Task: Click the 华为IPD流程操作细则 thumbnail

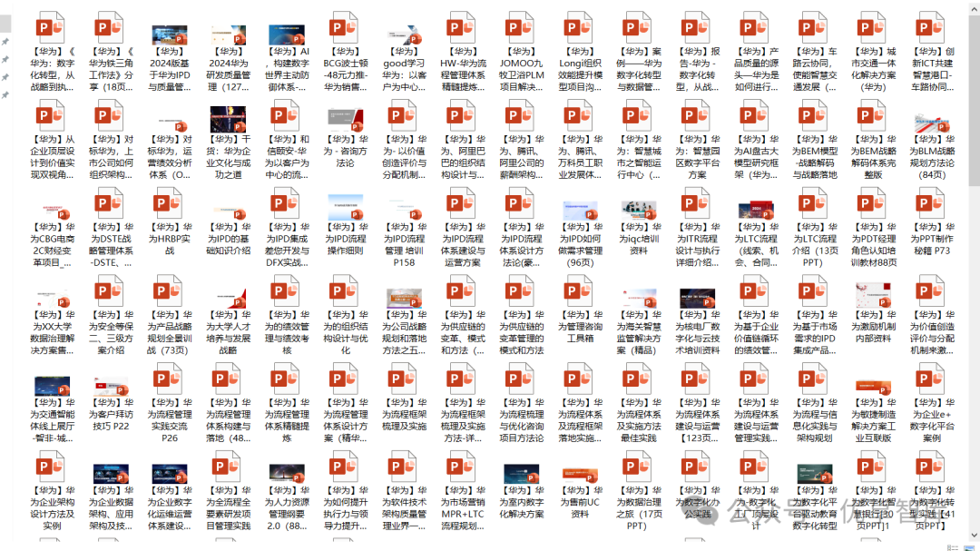Action: [345, 207]
